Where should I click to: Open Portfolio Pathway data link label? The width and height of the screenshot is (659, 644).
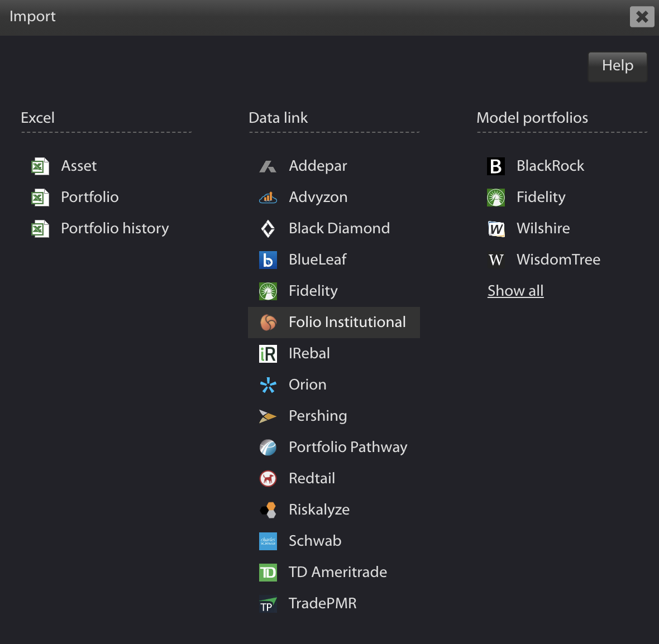pos(348,447)
